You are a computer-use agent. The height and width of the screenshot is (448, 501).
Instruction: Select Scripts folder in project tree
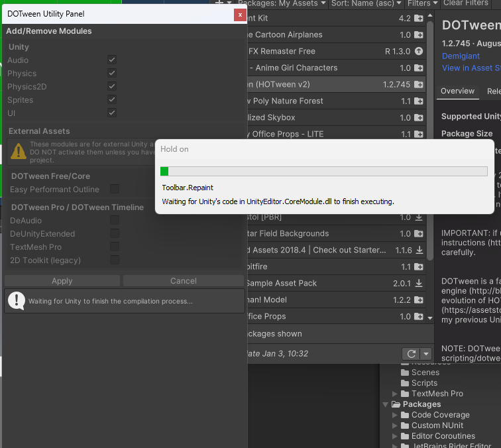tap(424, 383)
